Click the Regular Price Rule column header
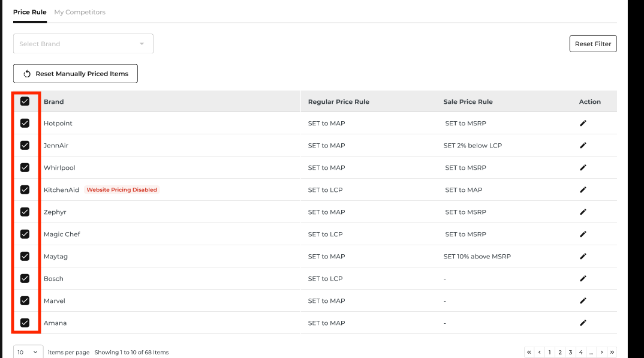This screenshot has height=358, width=644. click(338, 102)
